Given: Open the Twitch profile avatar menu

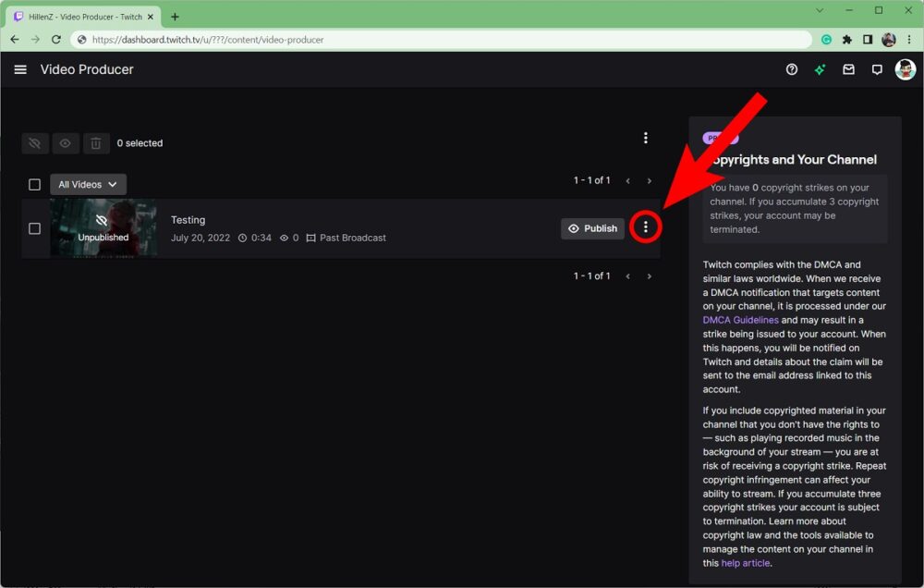Looking at the screenshot, I should pyautogui.click(x=905, y=69).
